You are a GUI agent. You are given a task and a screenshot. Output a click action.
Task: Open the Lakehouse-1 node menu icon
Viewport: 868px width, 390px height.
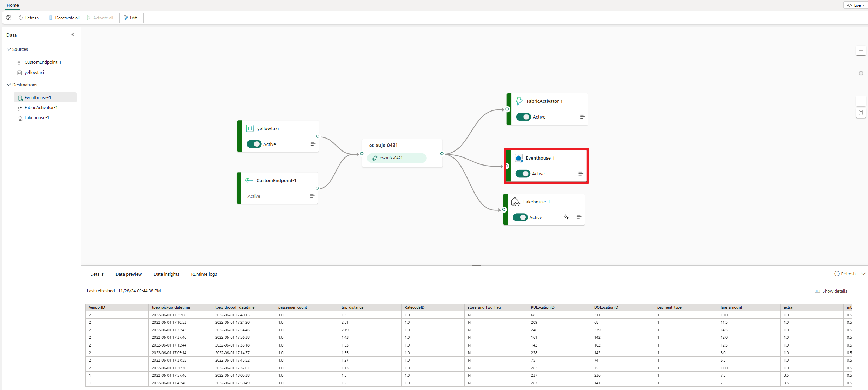(579, 217)
